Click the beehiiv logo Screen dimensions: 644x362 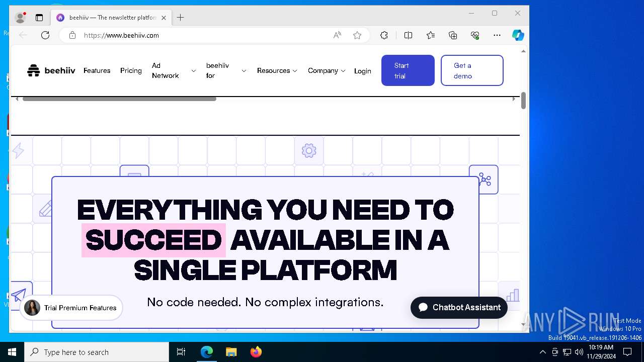(51, 70)
